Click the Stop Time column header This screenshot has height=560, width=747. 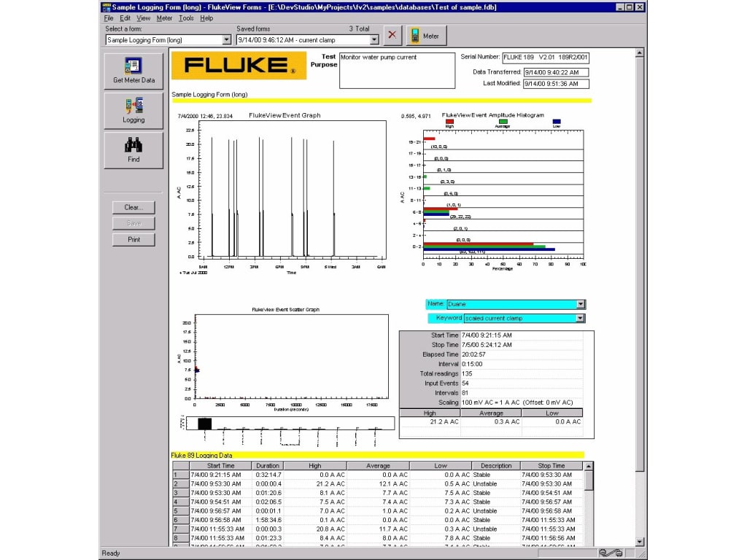point(551,466)
